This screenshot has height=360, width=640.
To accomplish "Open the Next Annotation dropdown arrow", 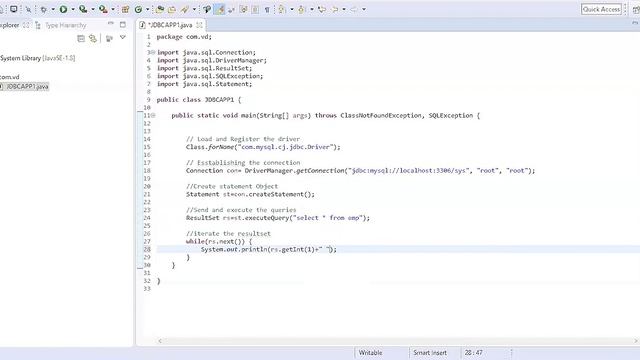I will coord(292,9).
